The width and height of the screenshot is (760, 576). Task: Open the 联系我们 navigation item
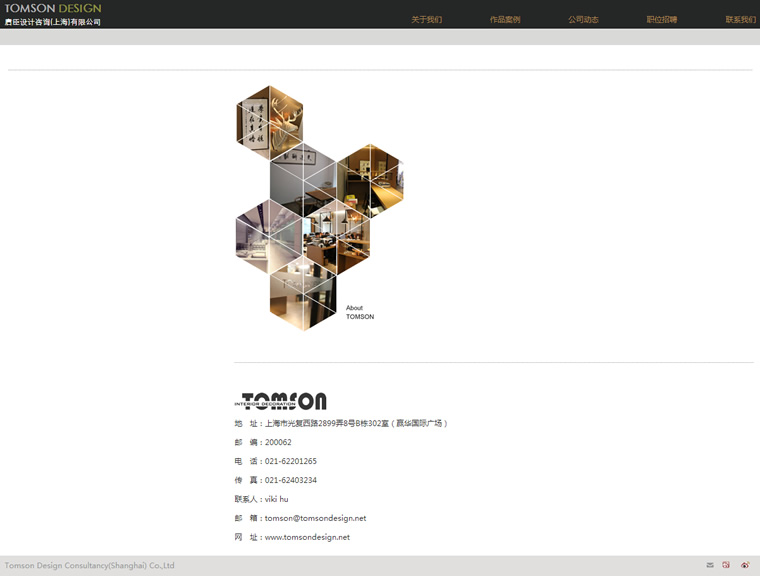(x=740, y=20)
